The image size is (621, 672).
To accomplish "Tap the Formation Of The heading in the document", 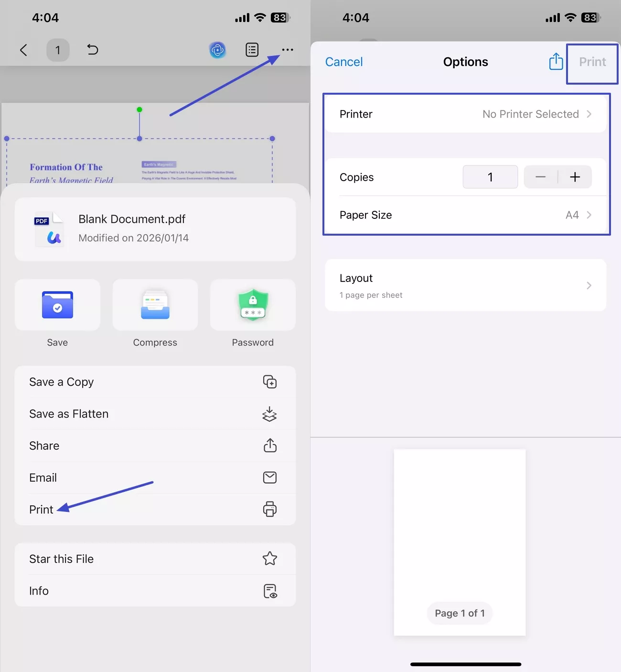I will click(x=66, y=167).
